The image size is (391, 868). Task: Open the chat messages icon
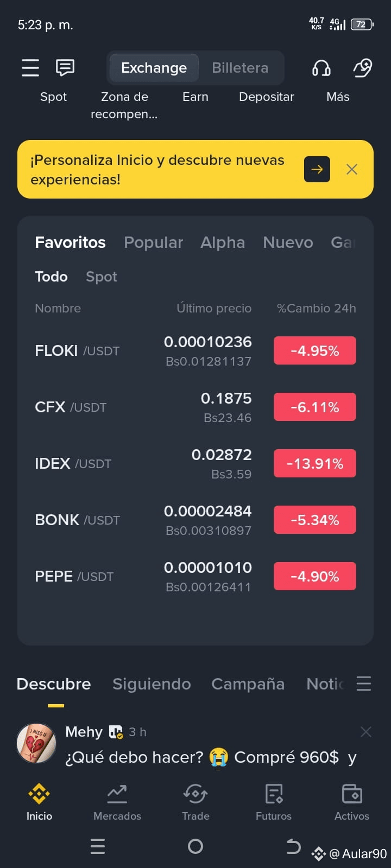[65, 68]
